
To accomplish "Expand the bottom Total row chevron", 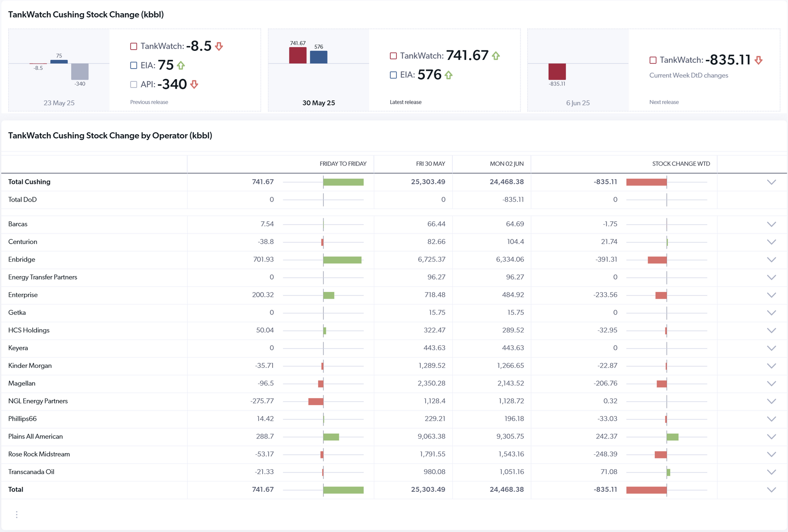I will [x=772, y=490].
